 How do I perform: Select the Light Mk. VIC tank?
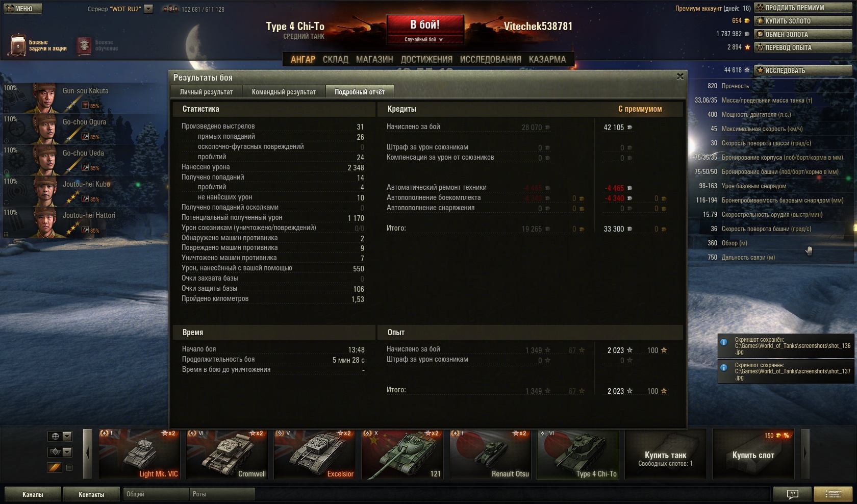pos(139,454)
